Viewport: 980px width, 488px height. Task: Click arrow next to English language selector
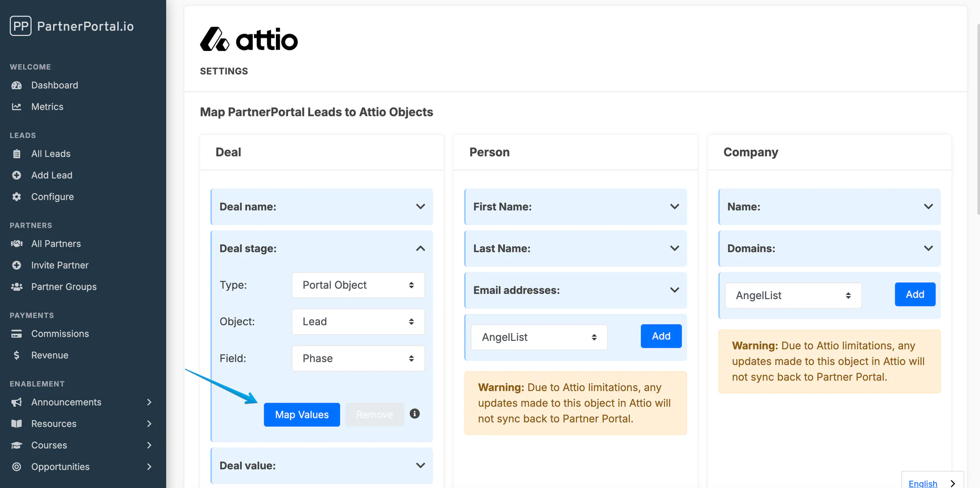pos(953,484)
